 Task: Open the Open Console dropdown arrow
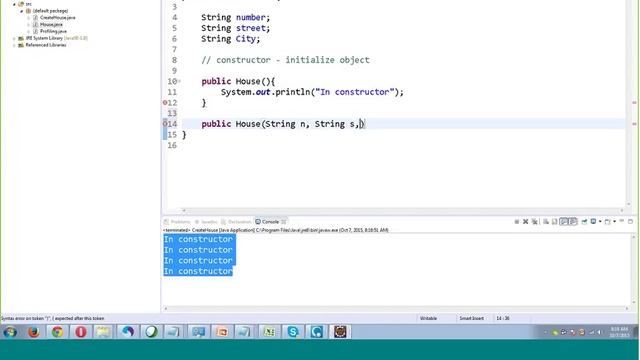point(614,222)
